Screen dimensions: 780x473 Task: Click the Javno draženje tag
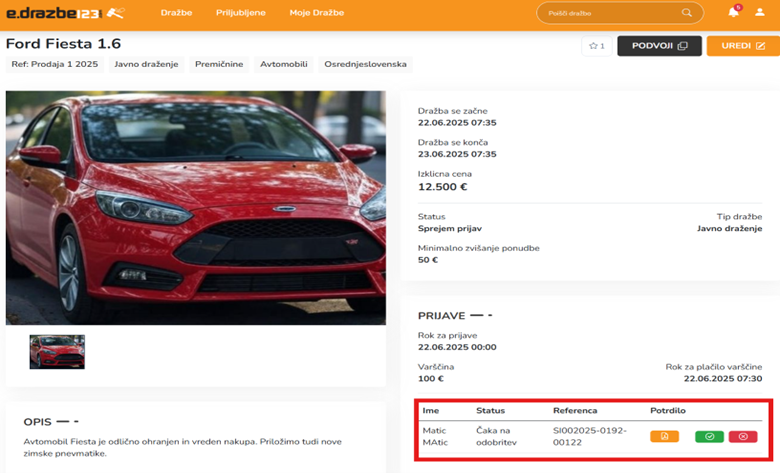[146, 64]
